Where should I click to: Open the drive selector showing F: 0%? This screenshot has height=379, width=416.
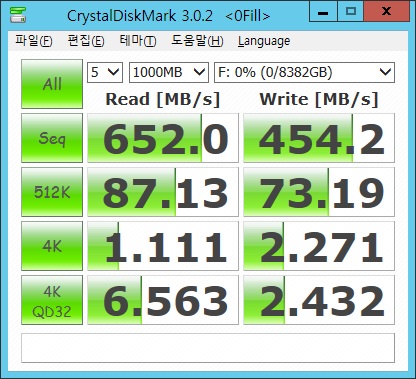click(x=304, y=72)
